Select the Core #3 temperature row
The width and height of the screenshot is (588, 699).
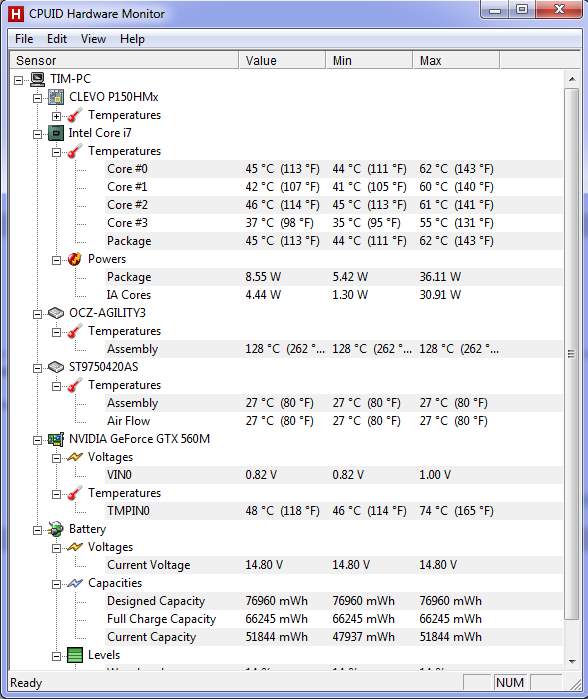pos(334,223)
